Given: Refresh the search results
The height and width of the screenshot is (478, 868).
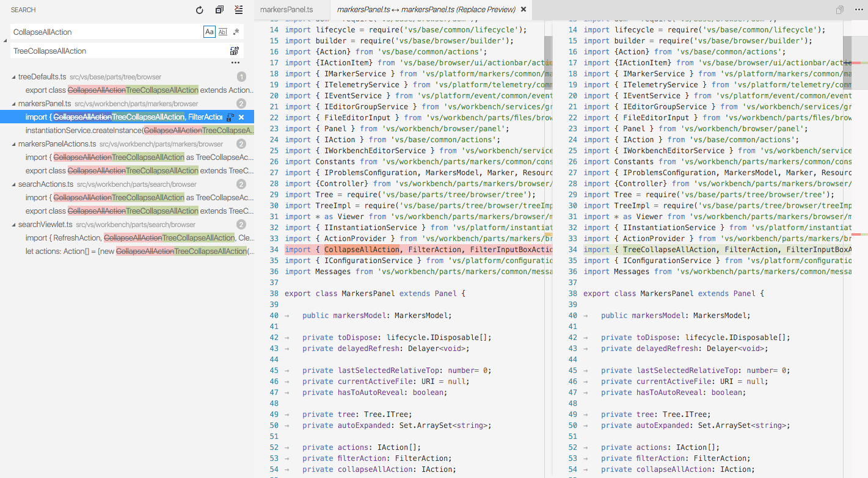Looking at the screenshot, I should coord(200,10).
